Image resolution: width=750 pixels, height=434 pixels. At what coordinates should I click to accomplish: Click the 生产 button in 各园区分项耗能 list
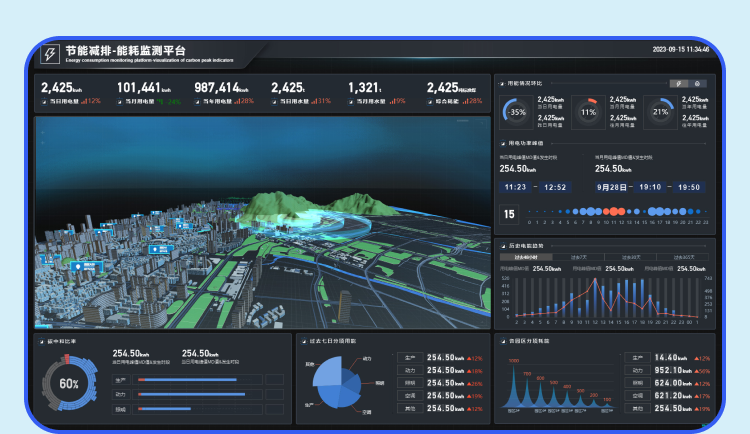636,358
